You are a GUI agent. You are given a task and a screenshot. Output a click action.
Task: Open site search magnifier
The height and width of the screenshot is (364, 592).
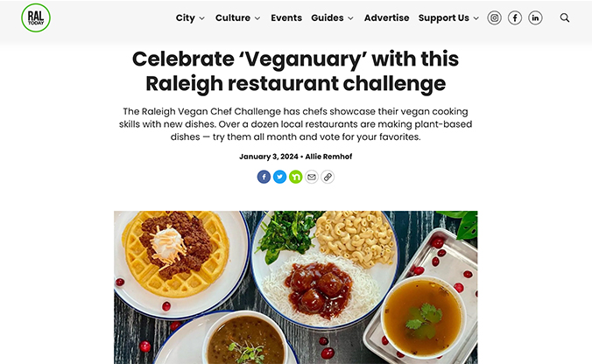pos(565,17)
